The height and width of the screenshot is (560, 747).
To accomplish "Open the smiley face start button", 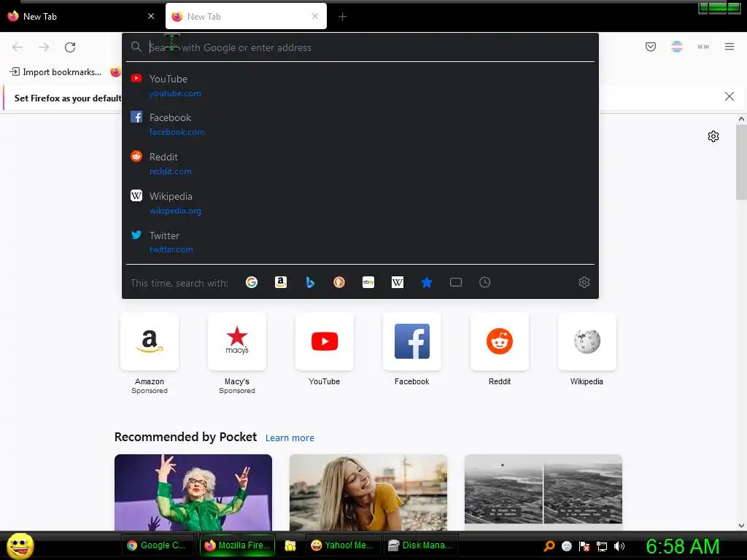I will [20, 545].
